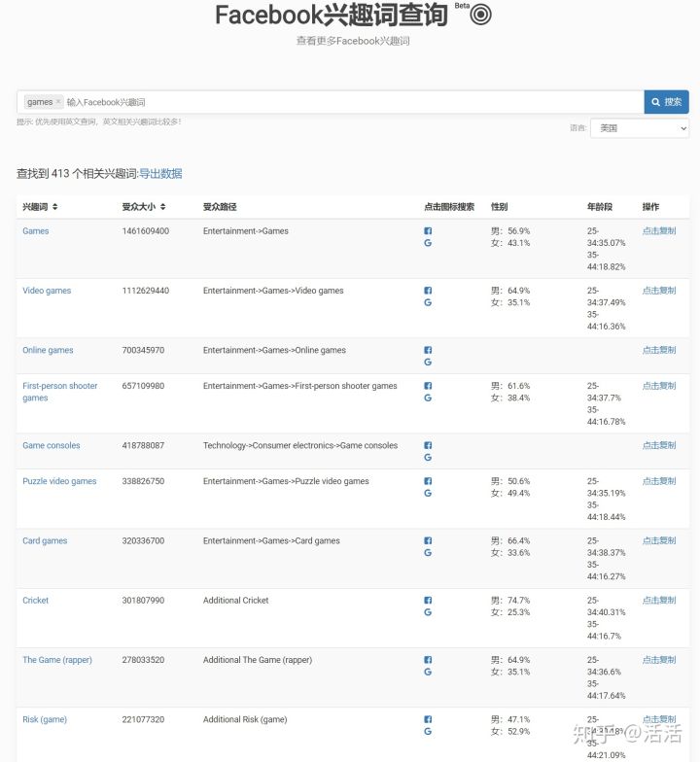Image resolution: width=700 pixels, height=762 pixels.
Task: Click the target logo icon beside the title
Action: tap(480, 14)
